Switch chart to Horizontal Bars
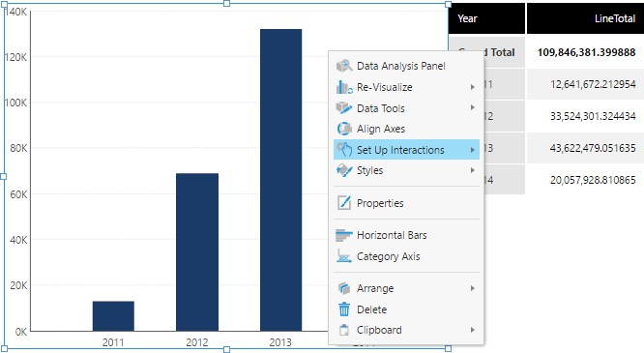The image size is (644, 353). point(406,235)
